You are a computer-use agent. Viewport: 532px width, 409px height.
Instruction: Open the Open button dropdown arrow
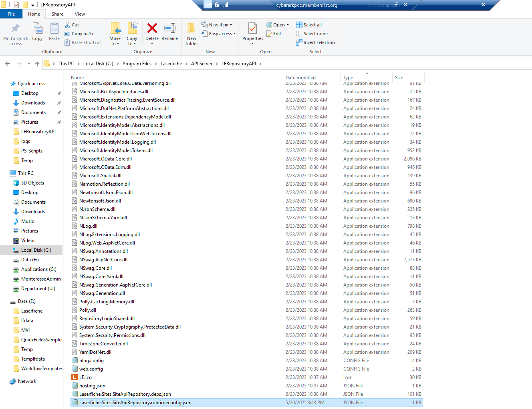pyautogui.click(x=288, y=25)
